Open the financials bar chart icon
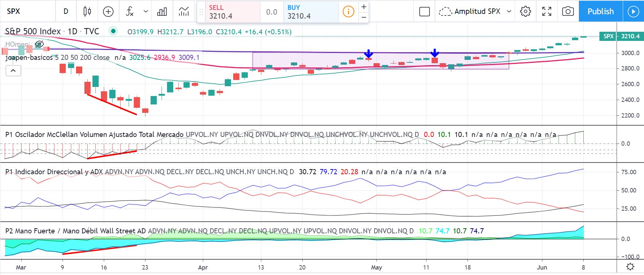 tap(162, 11)
